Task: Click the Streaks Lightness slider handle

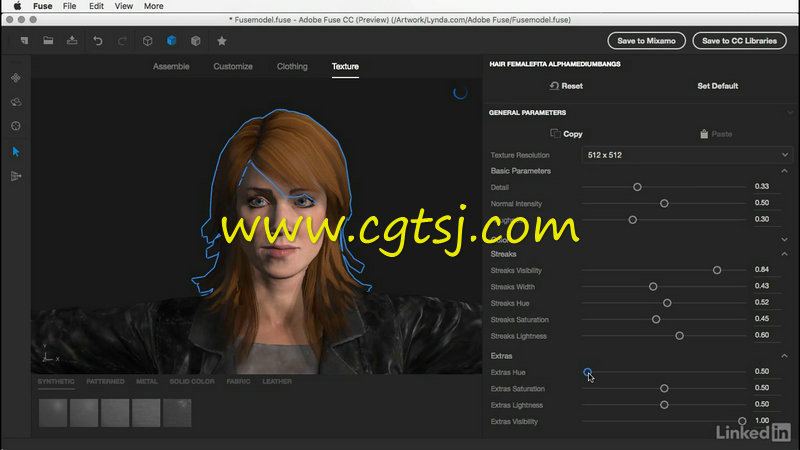Action: (x=680, y=336)
